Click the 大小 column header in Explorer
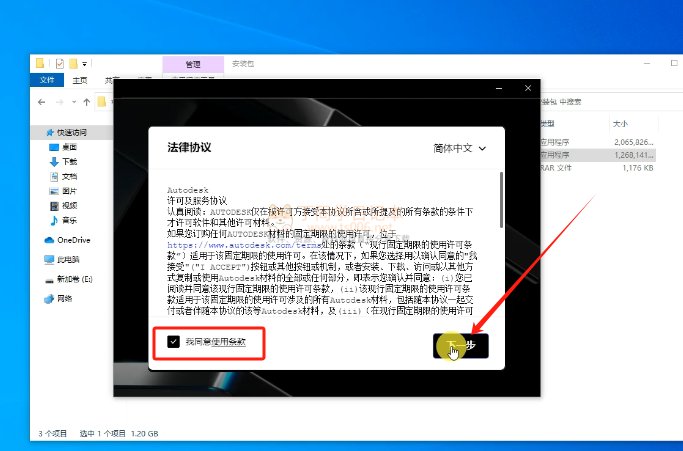 [x=620, y=124]
